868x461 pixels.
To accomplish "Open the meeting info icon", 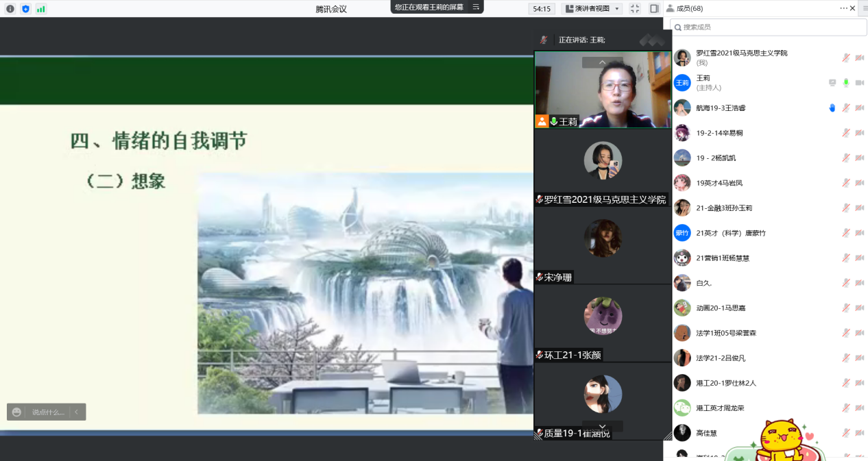I will [10, 9].
